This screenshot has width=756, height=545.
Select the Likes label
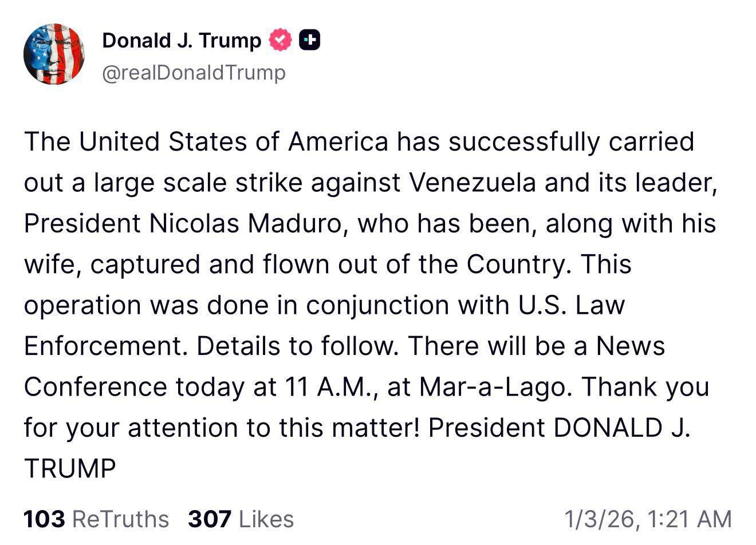pyautogui.click(x=265, y=519)
